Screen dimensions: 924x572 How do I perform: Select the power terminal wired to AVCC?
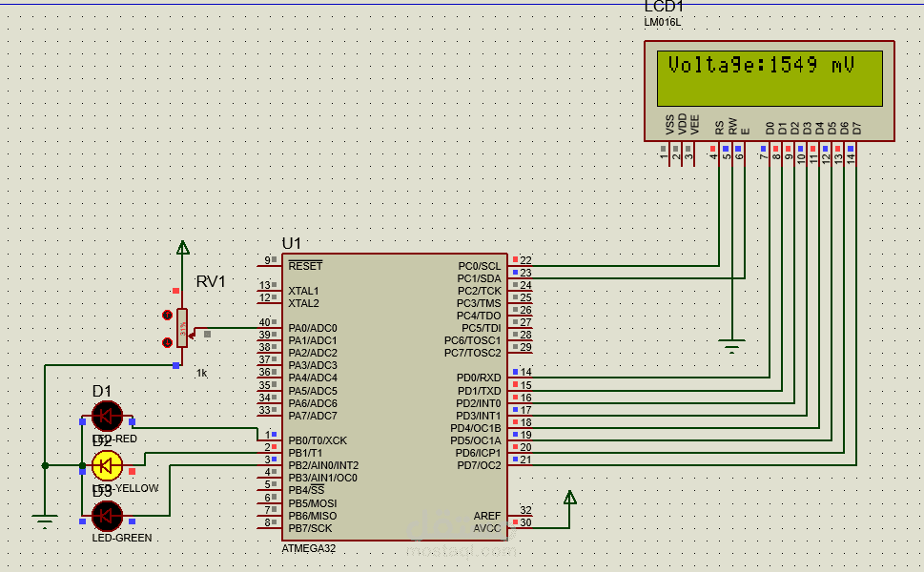coord(569,498)
